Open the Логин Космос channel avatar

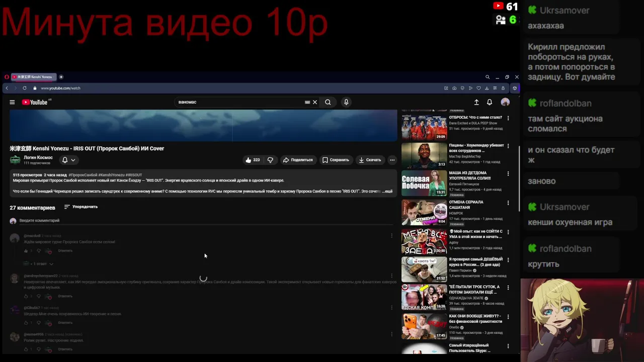[15, 160]
